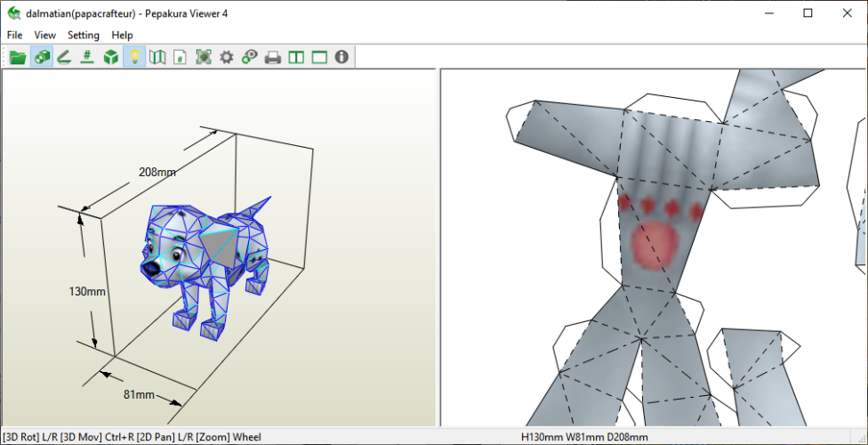Switch to single-pane window layout
The width and height of the screenshot is (868, 445).
coord(318,57)
